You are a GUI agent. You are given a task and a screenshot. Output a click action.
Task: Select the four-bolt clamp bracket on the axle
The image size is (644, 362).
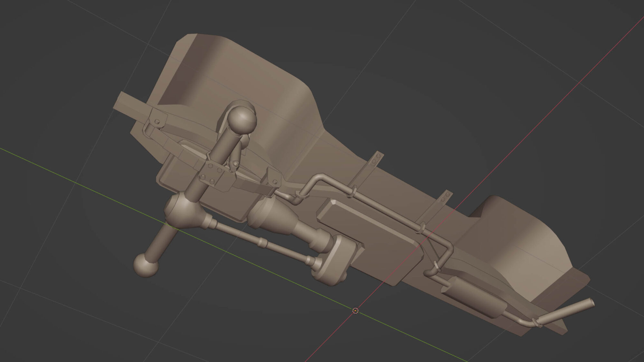[212, 173]
